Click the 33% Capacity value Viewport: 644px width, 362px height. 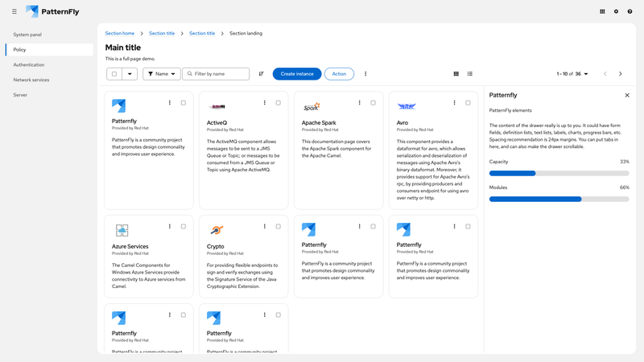625,162
